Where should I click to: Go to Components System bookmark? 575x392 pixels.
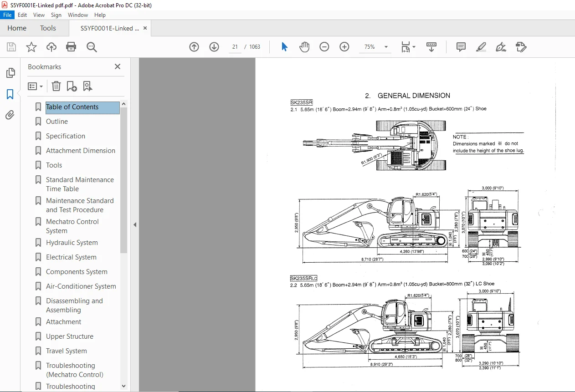point(77,272)
